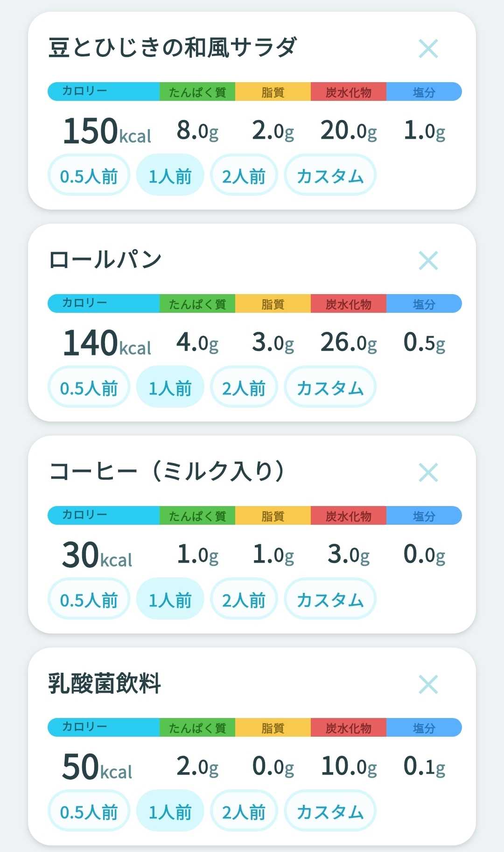Select 0.5人前 for 乳酸菌飲料

point(89,811)
